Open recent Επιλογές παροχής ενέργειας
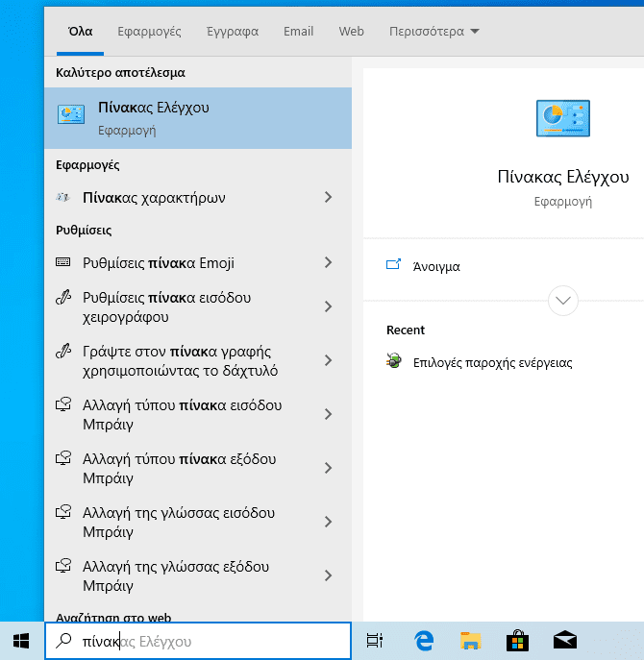644x660 pixels. point(492,363)
